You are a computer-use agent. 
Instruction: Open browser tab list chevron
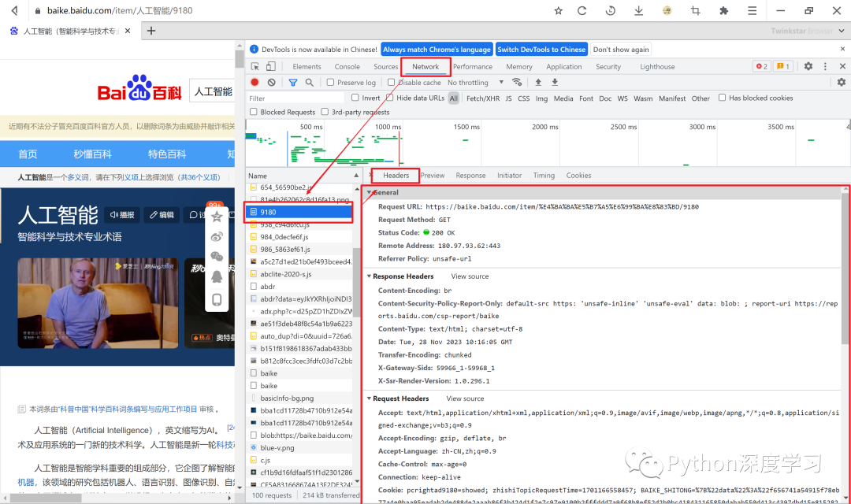[842, 31]
